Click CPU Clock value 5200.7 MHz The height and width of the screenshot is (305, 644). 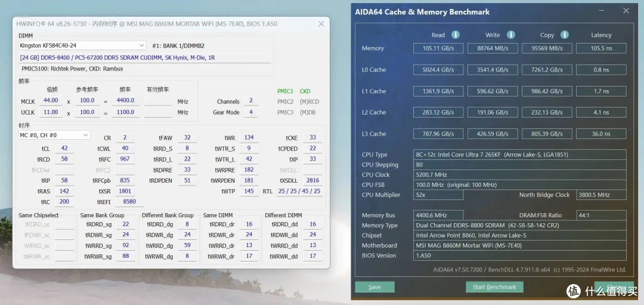(519, 175)
